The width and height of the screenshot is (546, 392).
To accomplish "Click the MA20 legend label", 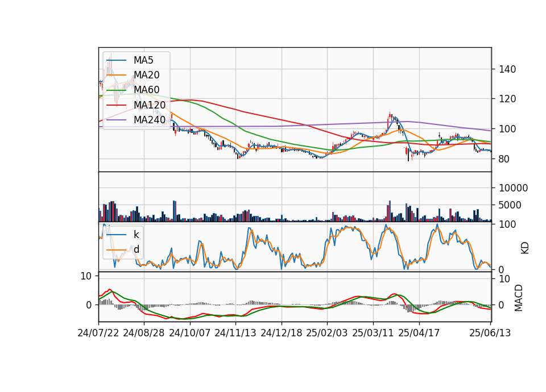I will [146, 75].
